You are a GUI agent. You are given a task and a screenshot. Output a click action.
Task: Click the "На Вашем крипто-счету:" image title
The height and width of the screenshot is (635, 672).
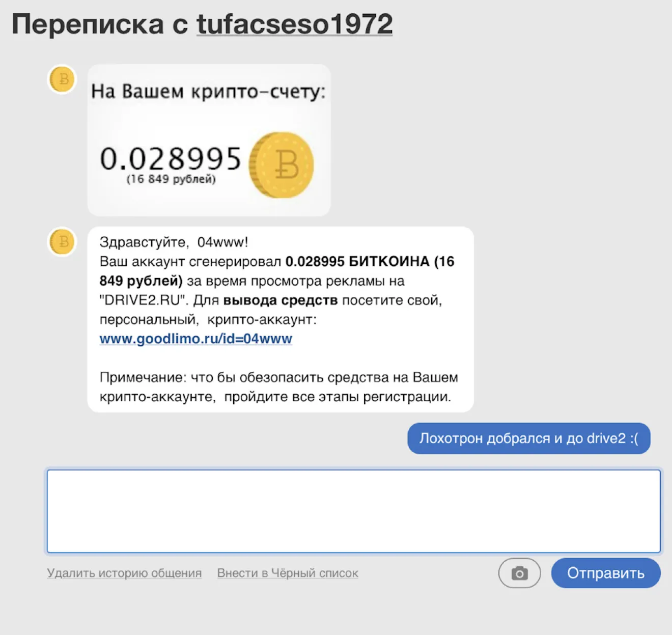208,92
